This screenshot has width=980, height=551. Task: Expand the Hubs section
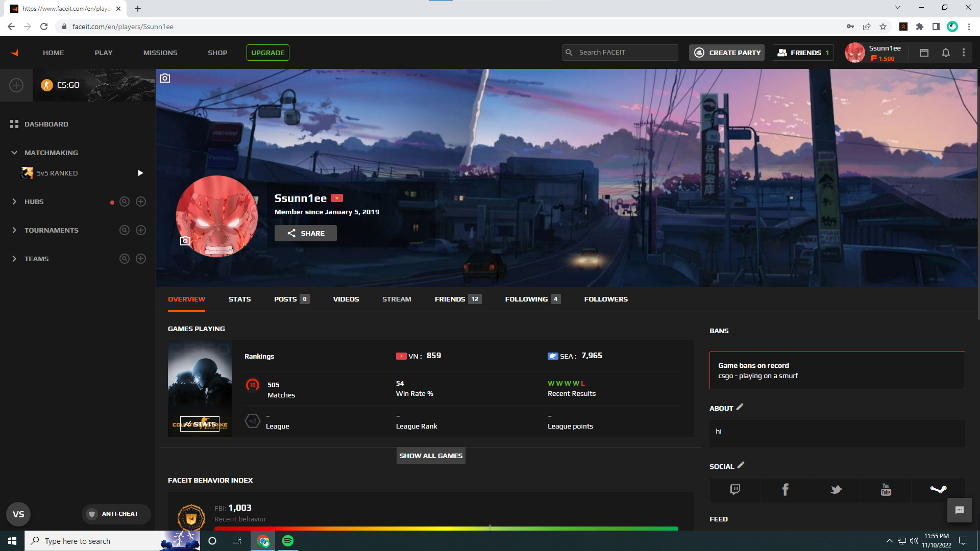(x=14, y=202)
